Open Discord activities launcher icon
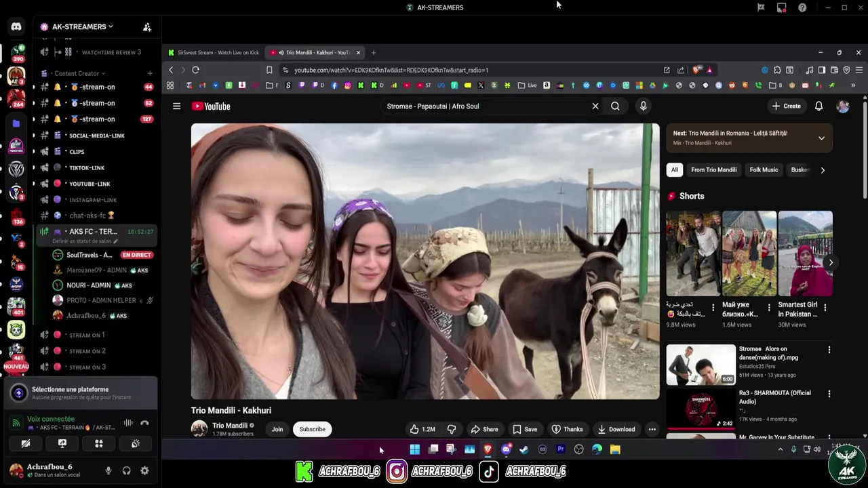This screenshot has height=488, width=868. click(x=99, y=443)
